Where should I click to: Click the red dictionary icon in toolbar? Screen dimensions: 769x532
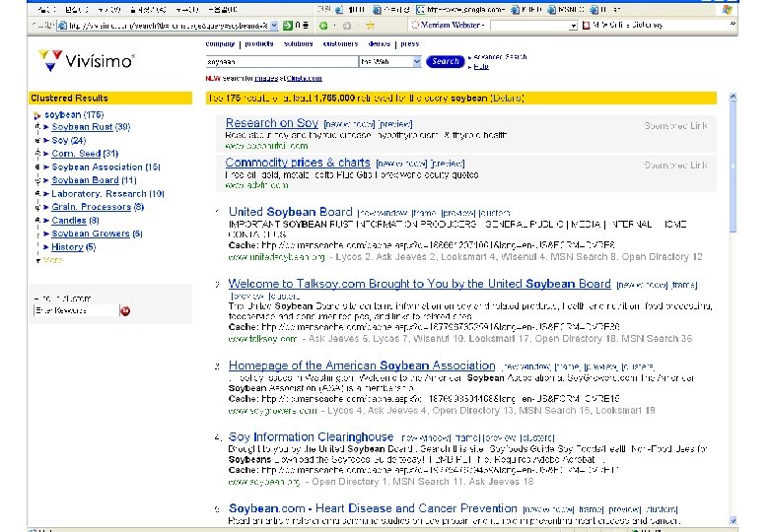click(x=586, y=25)
